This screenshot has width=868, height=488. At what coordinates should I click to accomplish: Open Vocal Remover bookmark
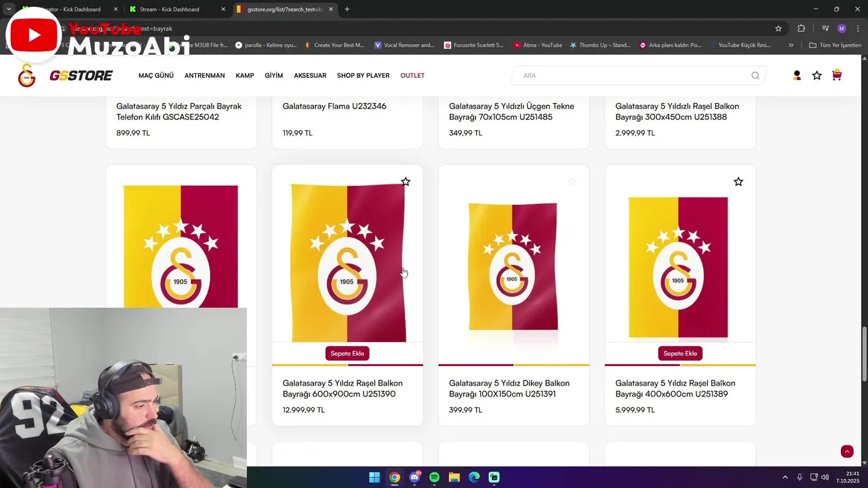[404, 45]
